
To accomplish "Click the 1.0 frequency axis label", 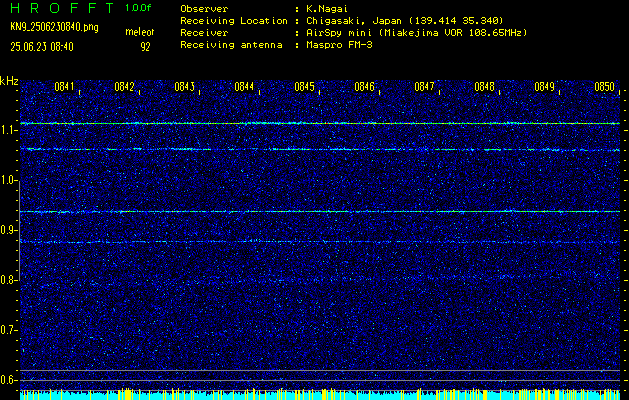I will click(x=7, y=180).
